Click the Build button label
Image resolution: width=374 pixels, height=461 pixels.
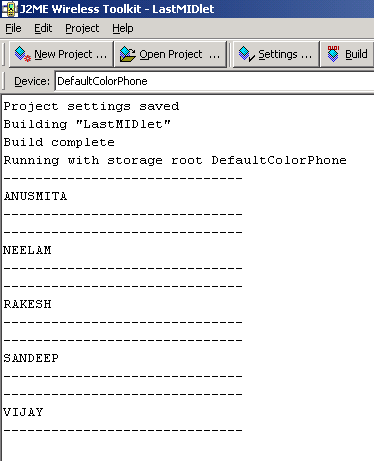pyautogui.click(x=356, y=54)
